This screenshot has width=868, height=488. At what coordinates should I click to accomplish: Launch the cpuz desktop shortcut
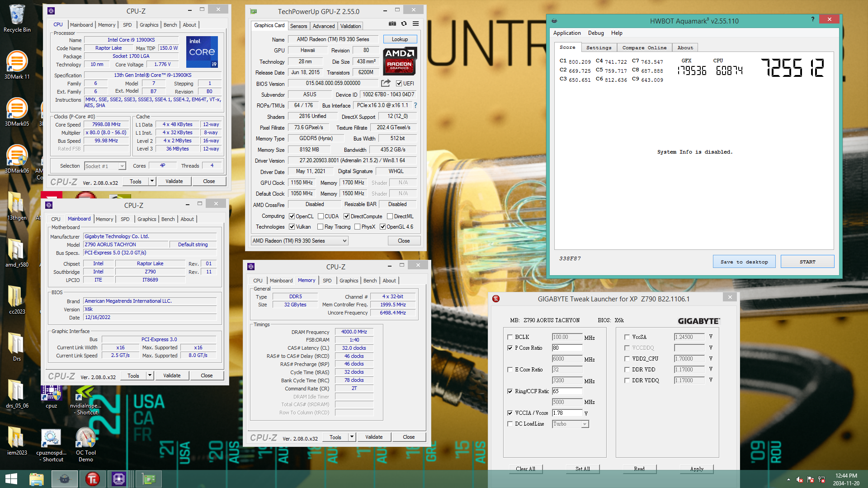click(x=51, y=396)
